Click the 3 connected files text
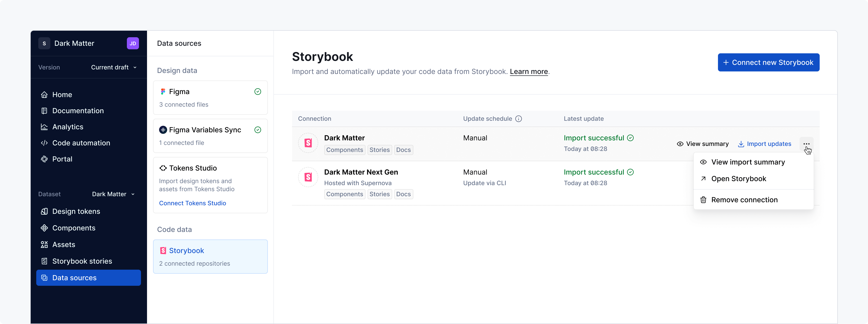Image resolution: width=868 pixels, height=324 pixels. click(x=184, y=105)
